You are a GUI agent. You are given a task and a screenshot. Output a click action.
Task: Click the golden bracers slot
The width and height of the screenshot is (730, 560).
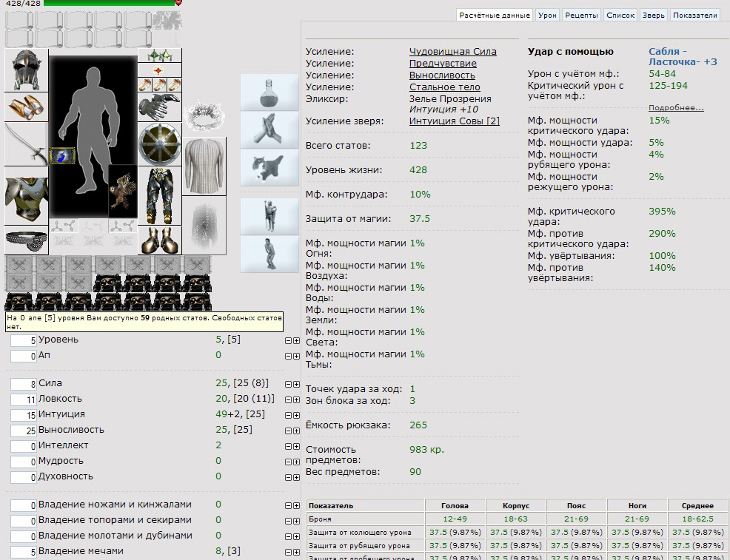(x=27, y=107)
